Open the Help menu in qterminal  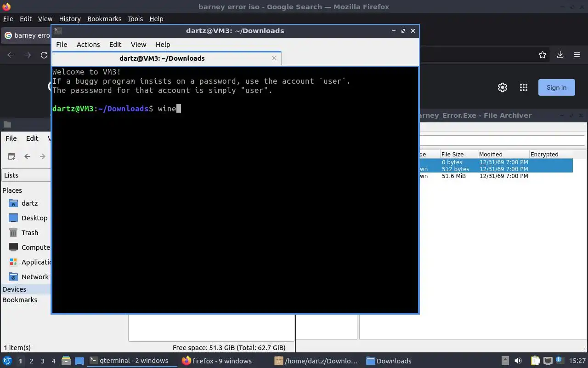tap(163, 45)
